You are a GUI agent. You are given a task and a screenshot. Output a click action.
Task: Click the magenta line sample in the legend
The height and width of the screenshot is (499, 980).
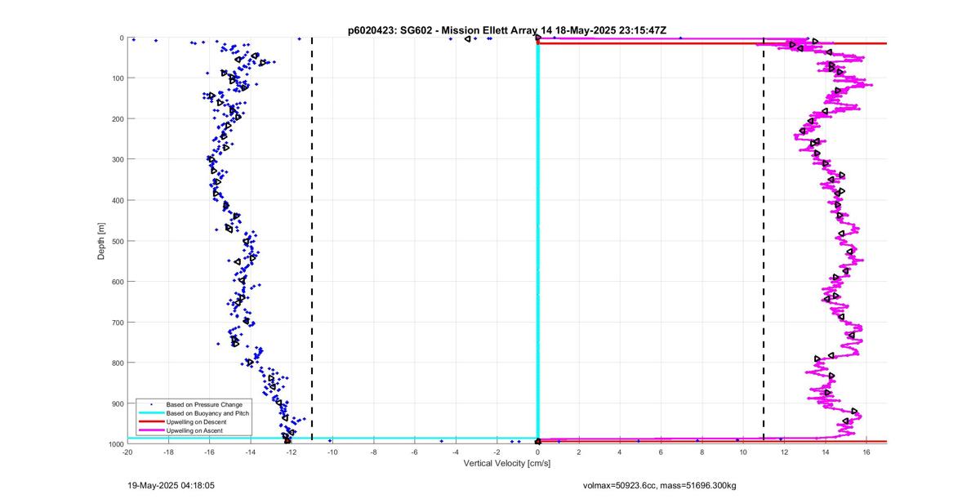tap(150, 430)
